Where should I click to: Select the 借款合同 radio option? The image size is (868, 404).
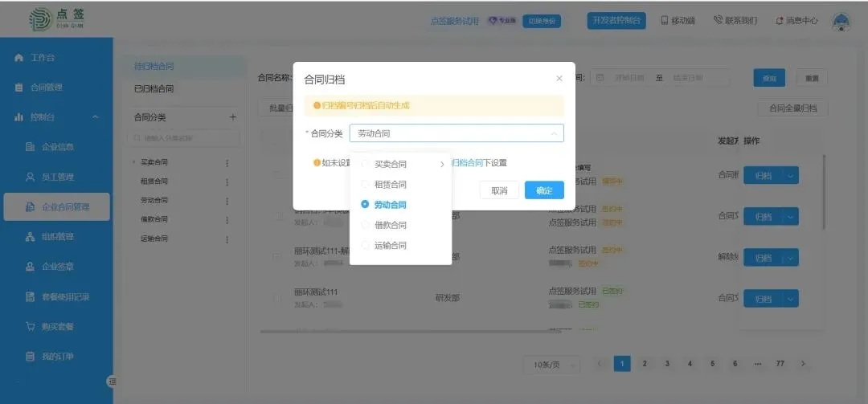[x=366, y=225]
